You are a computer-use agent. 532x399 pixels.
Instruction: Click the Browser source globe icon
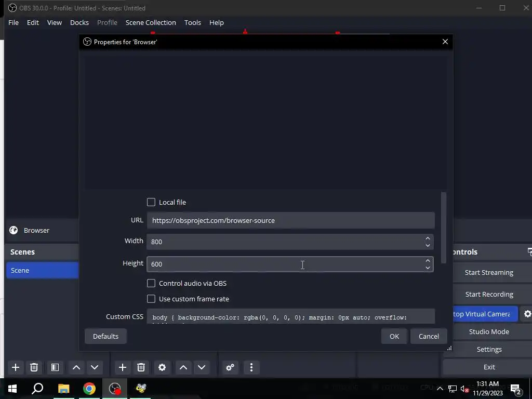(x=14, y=230)
